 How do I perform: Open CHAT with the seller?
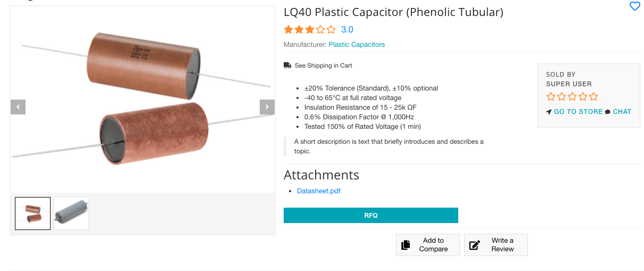[622, 112]
